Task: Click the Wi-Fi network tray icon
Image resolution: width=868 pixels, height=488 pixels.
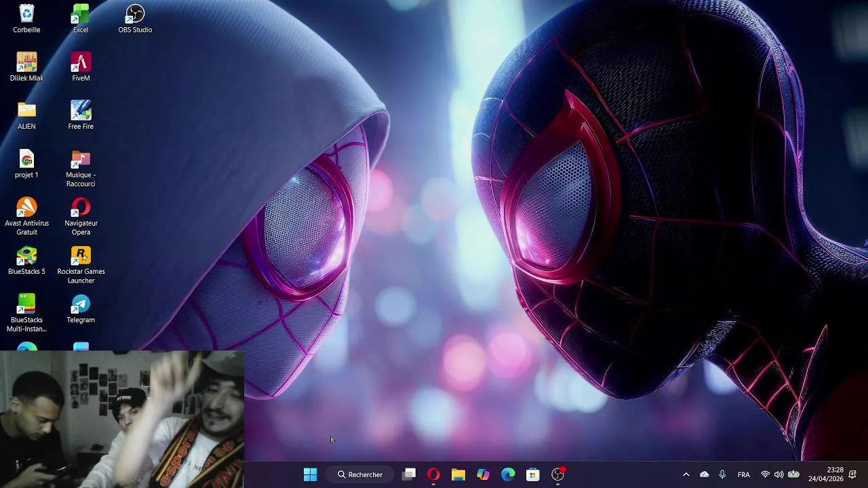Action: (765, 474)
